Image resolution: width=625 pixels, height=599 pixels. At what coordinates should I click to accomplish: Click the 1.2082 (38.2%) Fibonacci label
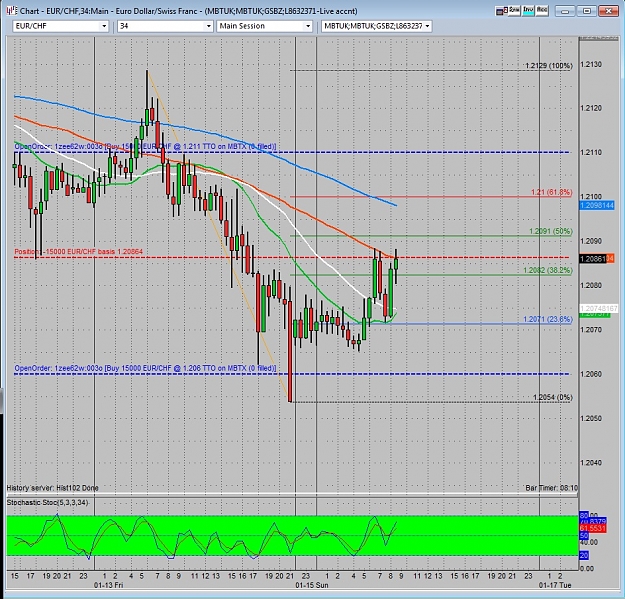point(548,271)
